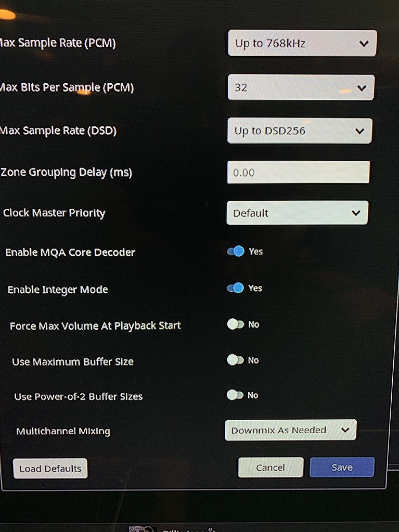Click the Multichannel Mixing chevron arrow
The height and width of the screenshot is (532, 399).
click(346, 430)
